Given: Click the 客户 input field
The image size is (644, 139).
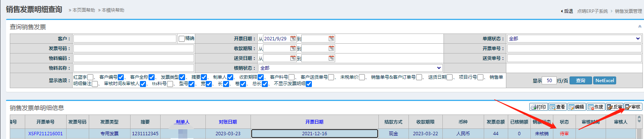Looking at the screenshot, I should (x=125, y=38).
